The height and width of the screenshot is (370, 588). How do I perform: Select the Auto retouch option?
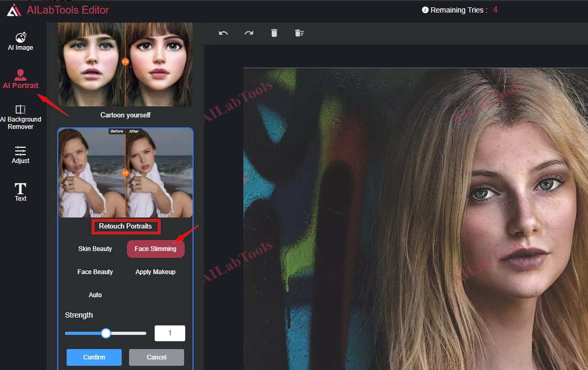click(x=95, y=295)
